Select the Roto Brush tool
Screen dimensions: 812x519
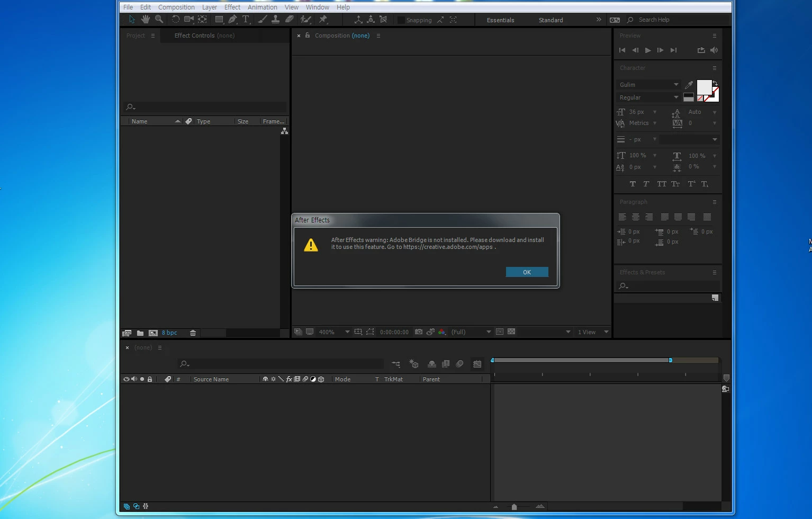click(x=305, y=20)
